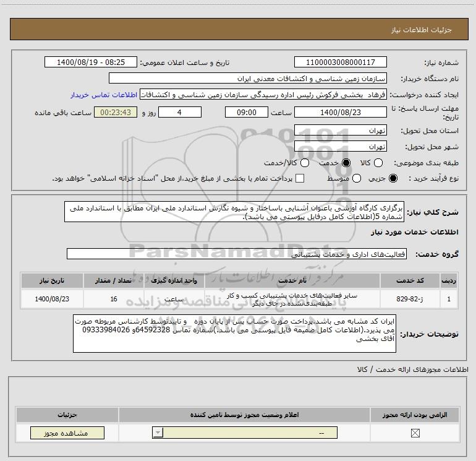Select the کالا radio button
The height and width of the screenshot is (461, 476).
pos(378,163)
